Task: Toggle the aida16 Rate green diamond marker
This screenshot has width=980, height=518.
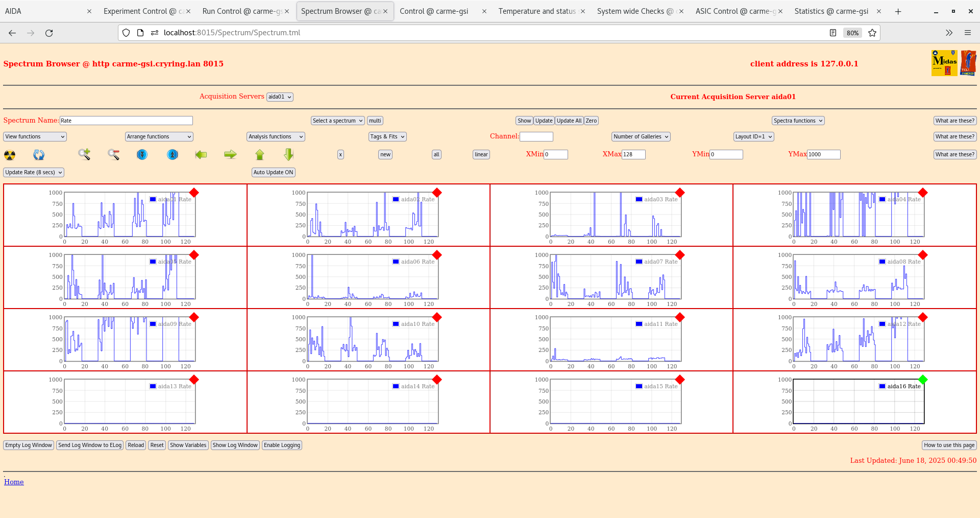Action: click(x=922, y=380)
